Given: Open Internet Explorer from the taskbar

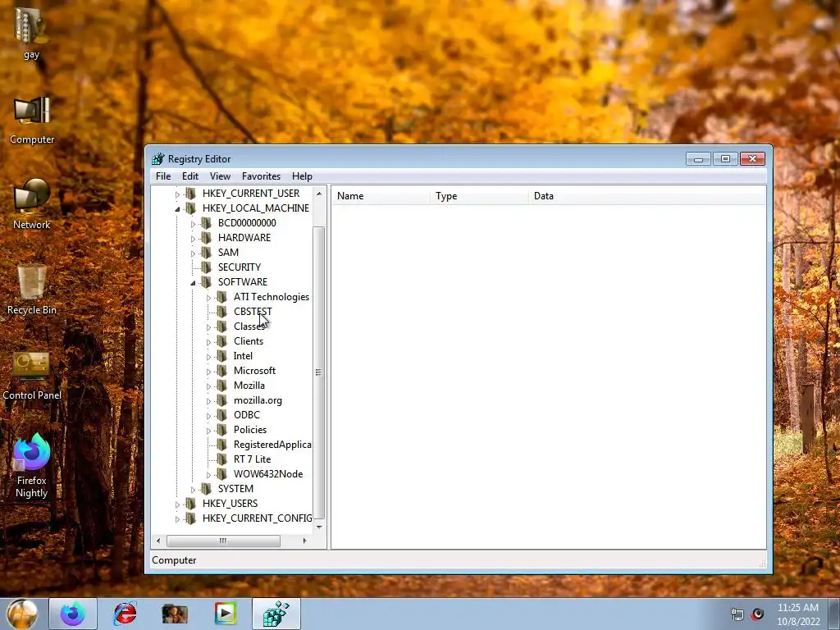Looking at the screenshot, I should 125,614.
